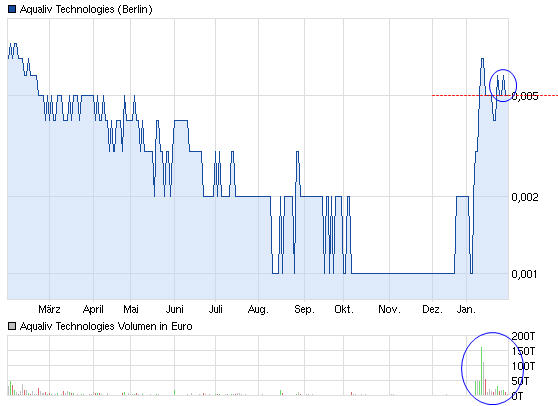558x406 pixels.
Task: Click the January price peak on the chart
Action: 482,59
